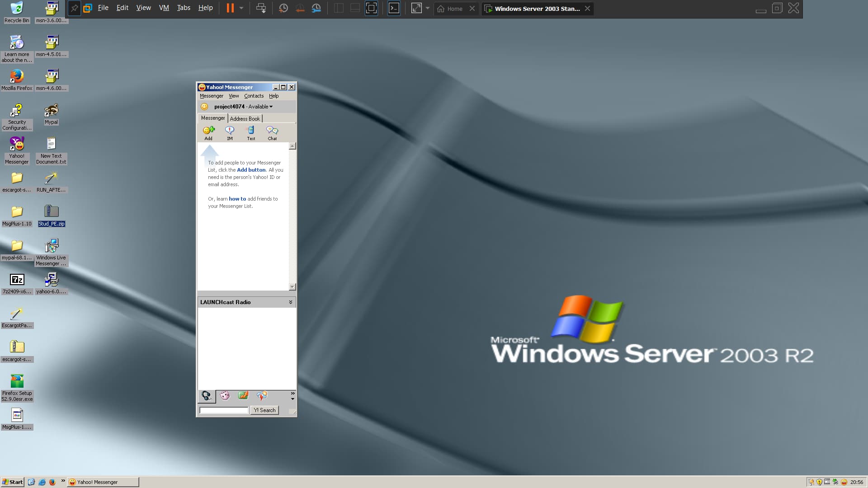Open the View menu in Yahoo Messenger
Viewport: 868px width, 488px height.
click(x=234, y=96)
